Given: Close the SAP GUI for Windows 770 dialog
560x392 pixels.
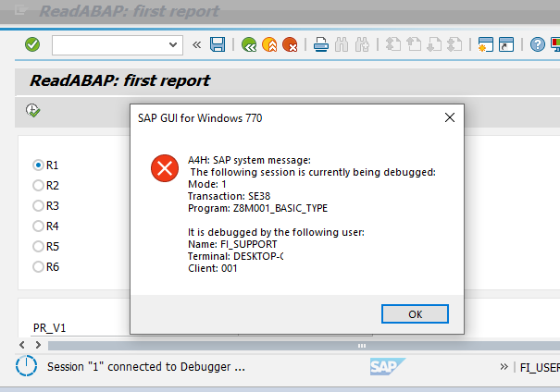Looking at the screenshot, I should (450, 117).
